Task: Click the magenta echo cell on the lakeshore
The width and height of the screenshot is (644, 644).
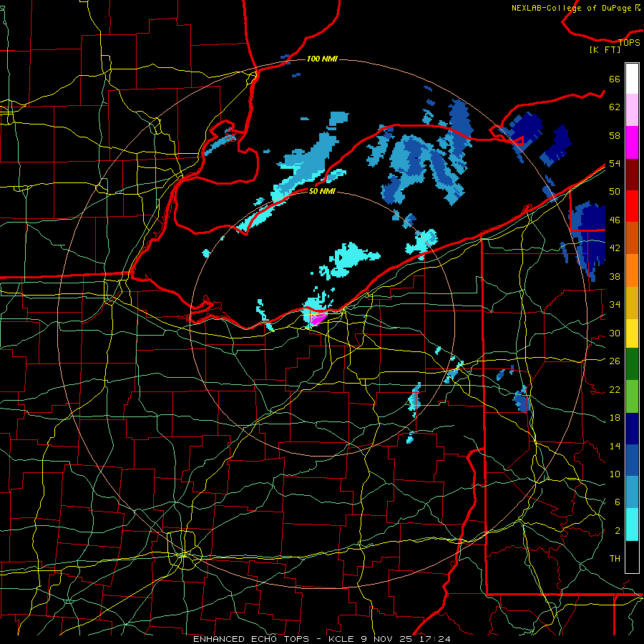Action: 318,318
